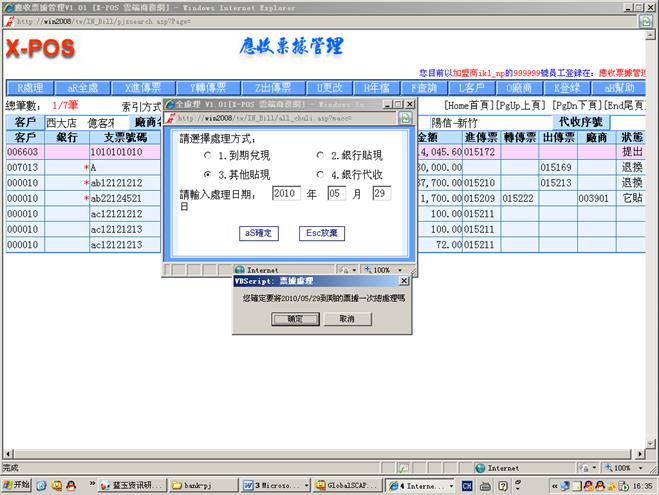659x495 pixels.
Task: Click 確定 in the VBScript confirmation dialog
Action: pos(295,318)
